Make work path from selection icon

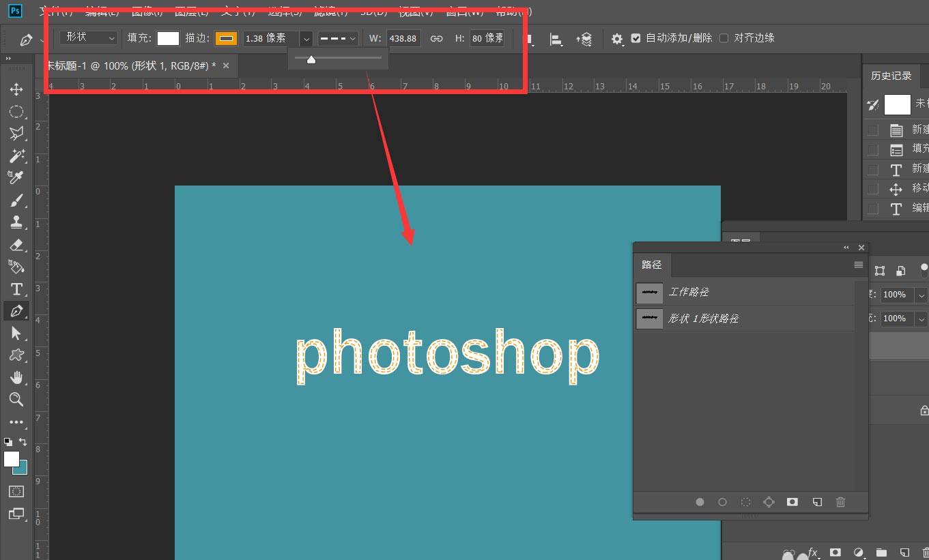(x=769, y=502)
